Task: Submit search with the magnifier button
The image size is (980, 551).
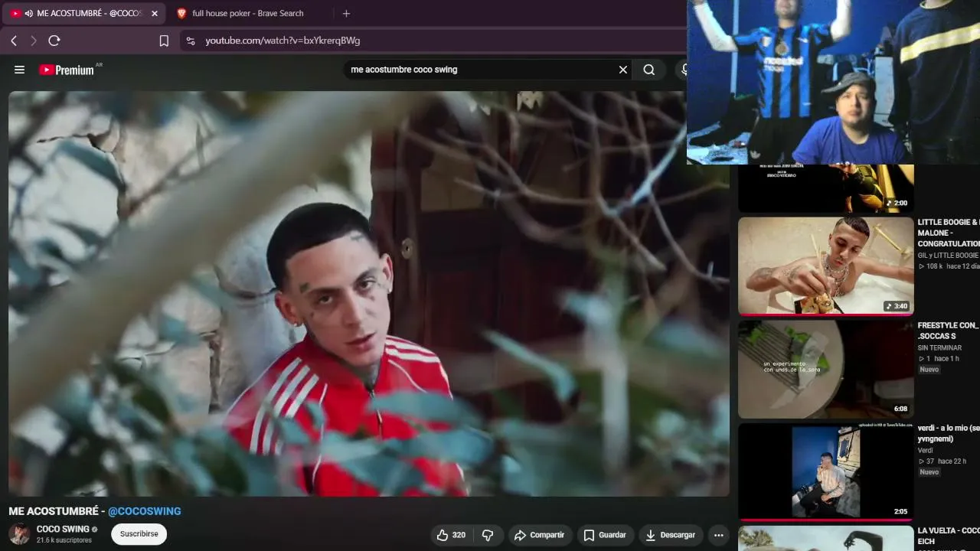Action: coord(649,70)
